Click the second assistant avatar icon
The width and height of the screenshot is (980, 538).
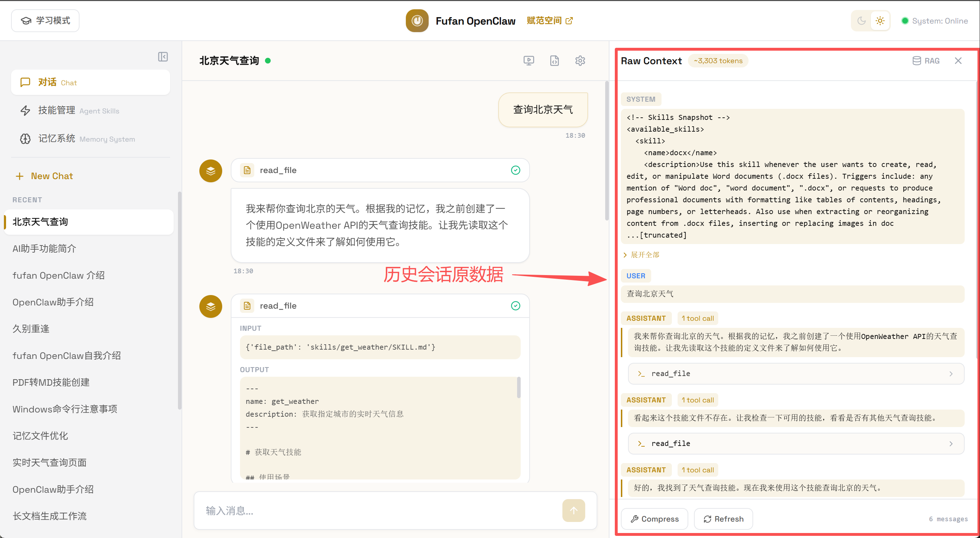tap(211, 306)
